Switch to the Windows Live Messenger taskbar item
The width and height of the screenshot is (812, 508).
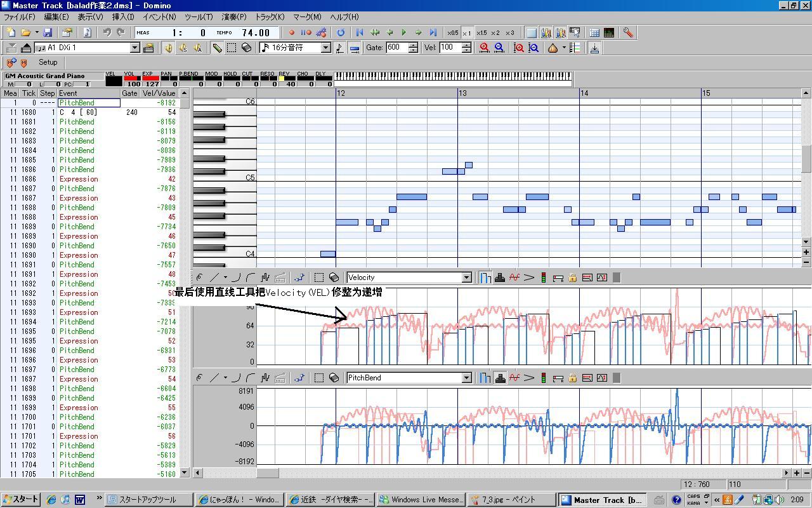[x=422, y=500]
